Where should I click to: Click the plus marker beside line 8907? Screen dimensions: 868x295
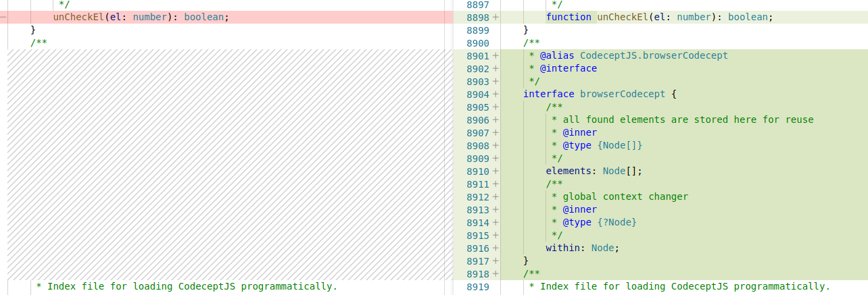click(x=496, y=132)
